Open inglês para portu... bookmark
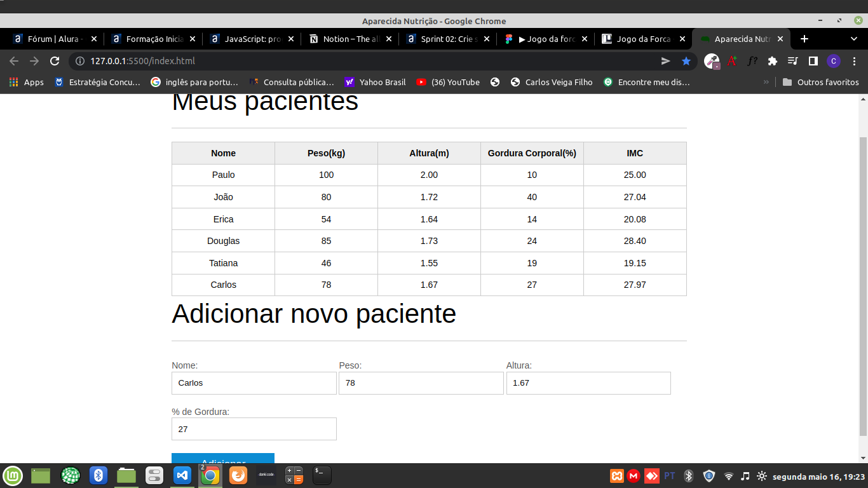Screen dimensions: 868x488 click(x=194, y=82)
